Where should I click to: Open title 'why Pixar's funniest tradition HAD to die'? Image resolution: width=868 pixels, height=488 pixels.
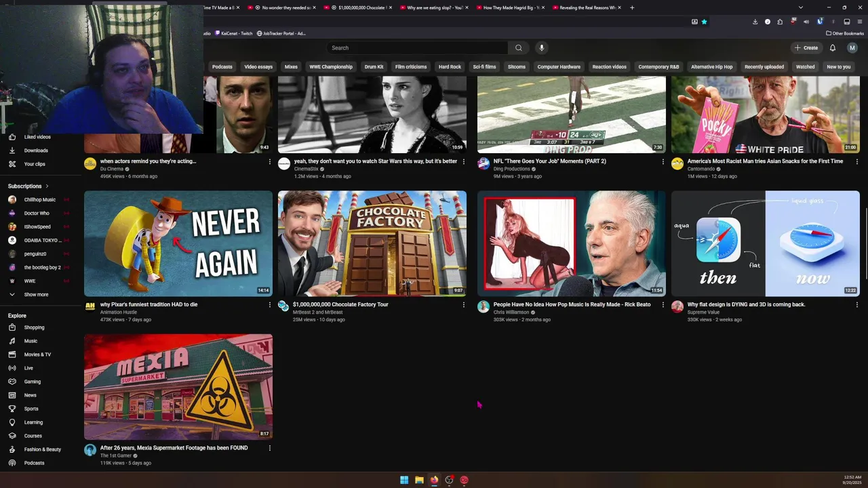(x=149, y=304)
